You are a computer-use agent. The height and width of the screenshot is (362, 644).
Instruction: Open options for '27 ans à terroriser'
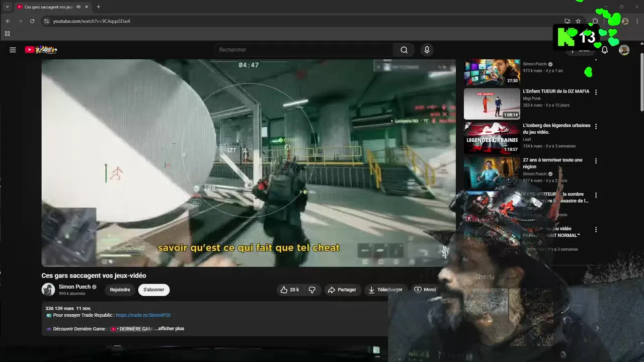[x=596, y=161]
